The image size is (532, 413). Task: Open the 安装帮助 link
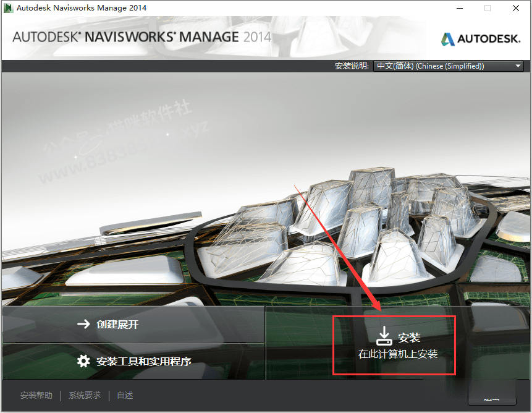[x=36, y=395]
